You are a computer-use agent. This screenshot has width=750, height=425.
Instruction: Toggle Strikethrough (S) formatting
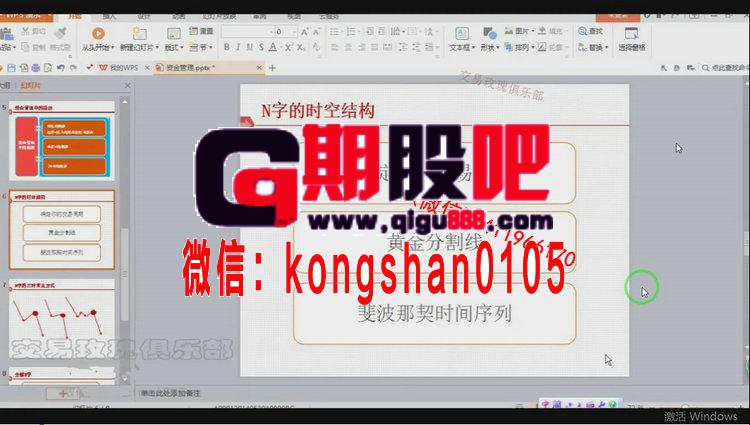(x=261, y=47)
